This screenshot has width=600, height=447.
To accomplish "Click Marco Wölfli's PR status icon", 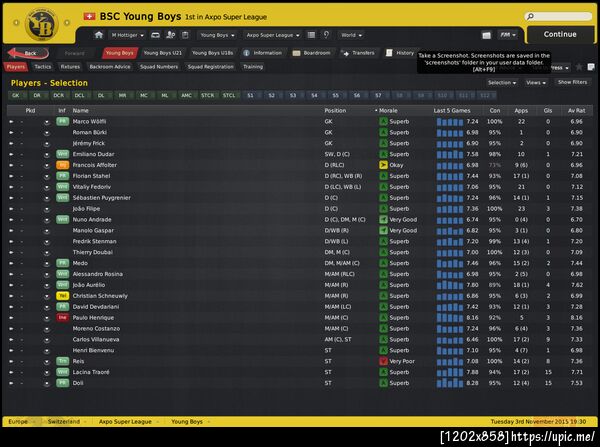I will point(62,121).
